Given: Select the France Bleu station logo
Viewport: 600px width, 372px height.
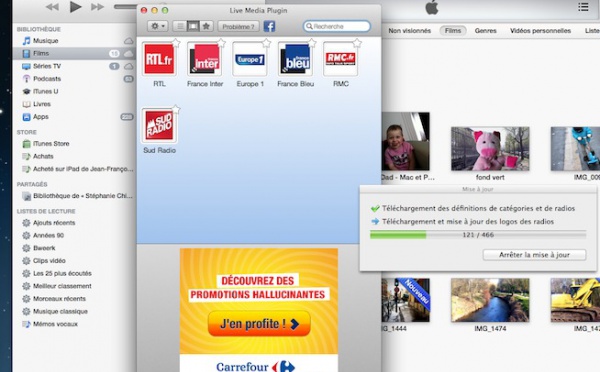Looking at the screenshot, I should point(295,59).
